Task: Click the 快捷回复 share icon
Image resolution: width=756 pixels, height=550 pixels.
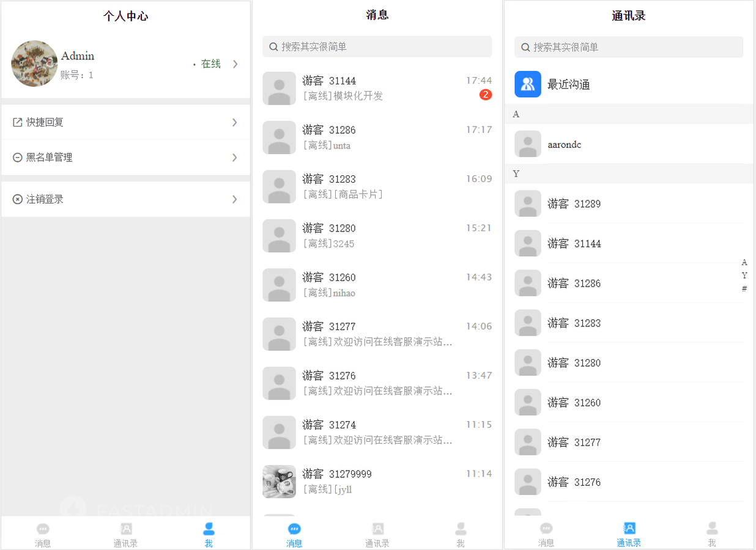Action: [17, 122]
